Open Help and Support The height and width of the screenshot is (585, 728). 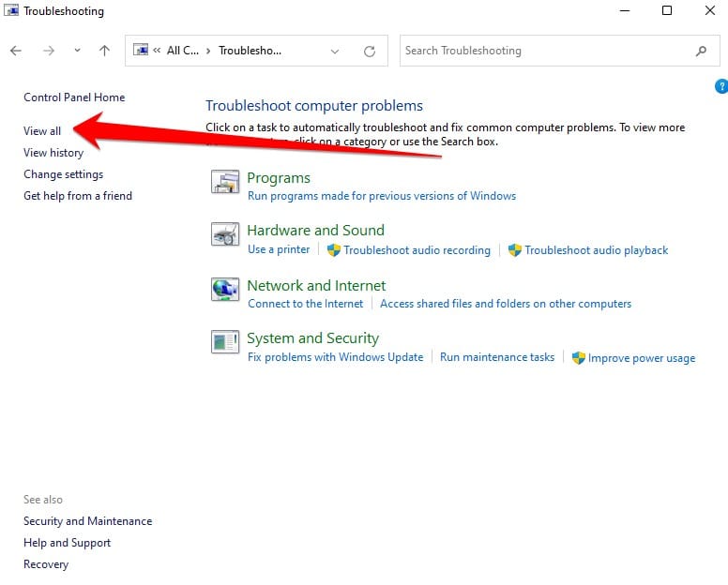click(x=68, y=543)
